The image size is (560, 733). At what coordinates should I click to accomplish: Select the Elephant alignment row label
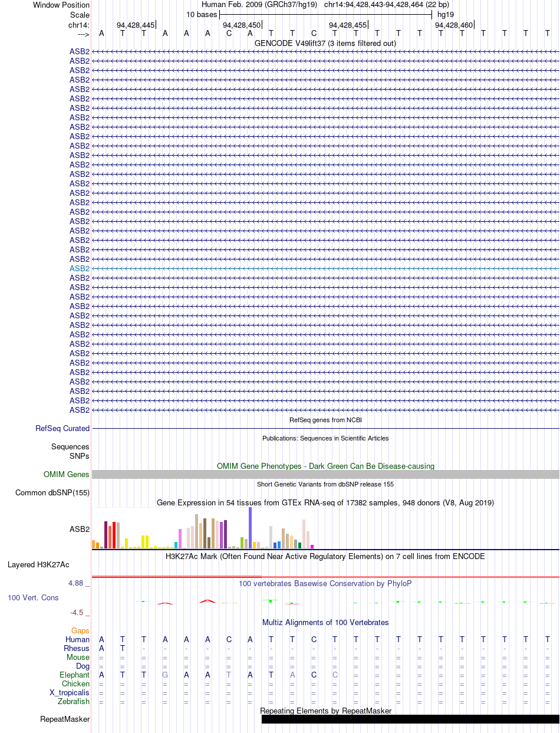(x=75, y=675)
